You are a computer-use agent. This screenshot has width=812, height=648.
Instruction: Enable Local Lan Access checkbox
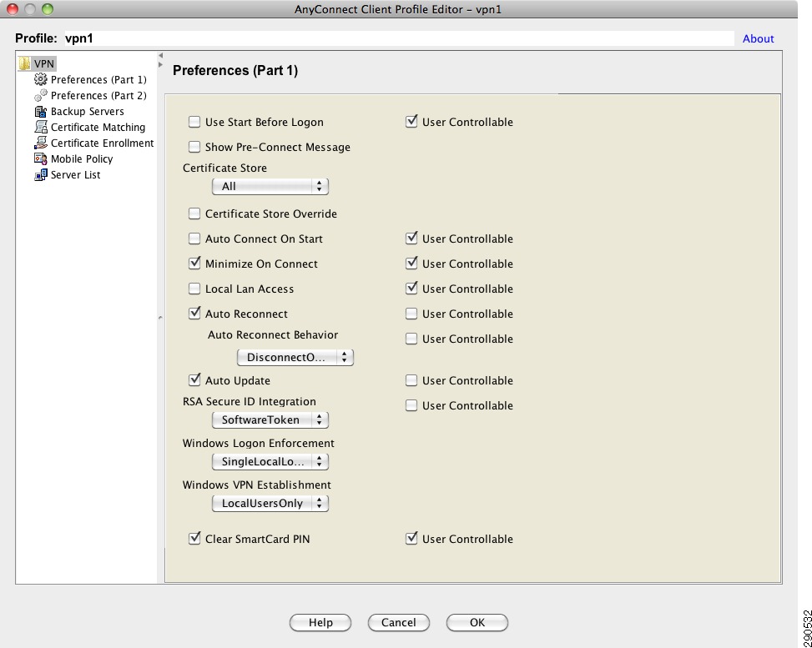pyautogui.click(x=194, y=289)
